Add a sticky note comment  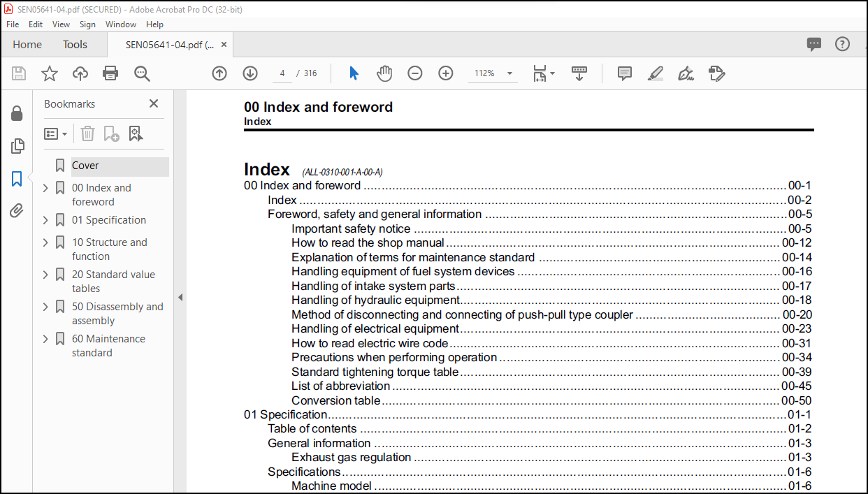click(625, 73)
